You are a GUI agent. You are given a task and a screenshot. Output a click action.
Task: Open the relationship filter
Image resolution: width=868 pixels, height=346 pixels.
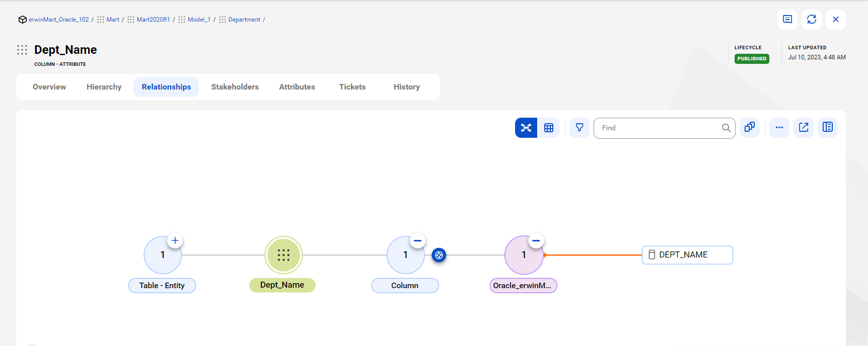point(580,128)
